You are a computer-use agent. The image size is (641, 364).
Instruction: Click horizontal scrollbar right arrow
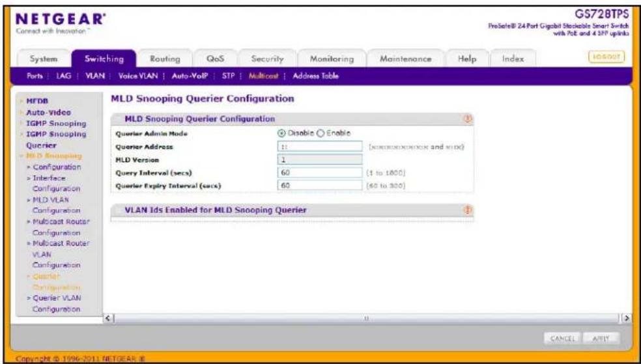pyautogui.click(x=627, y=318)
